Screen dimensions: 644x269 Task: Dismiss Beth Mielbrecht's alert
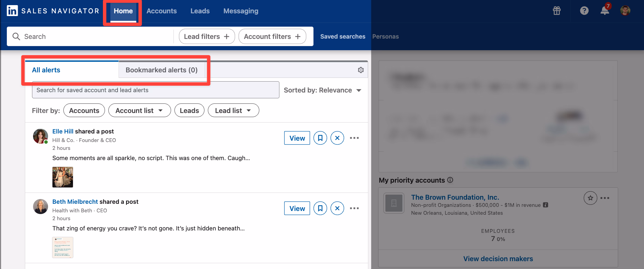337,208
